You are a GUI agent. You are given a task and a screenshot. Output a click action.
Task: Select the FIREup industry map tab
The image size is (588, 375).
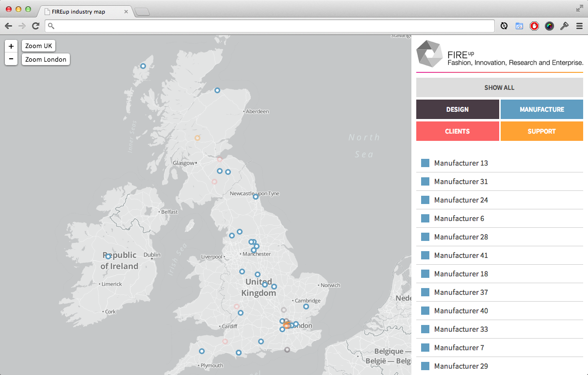coord(84,12)
